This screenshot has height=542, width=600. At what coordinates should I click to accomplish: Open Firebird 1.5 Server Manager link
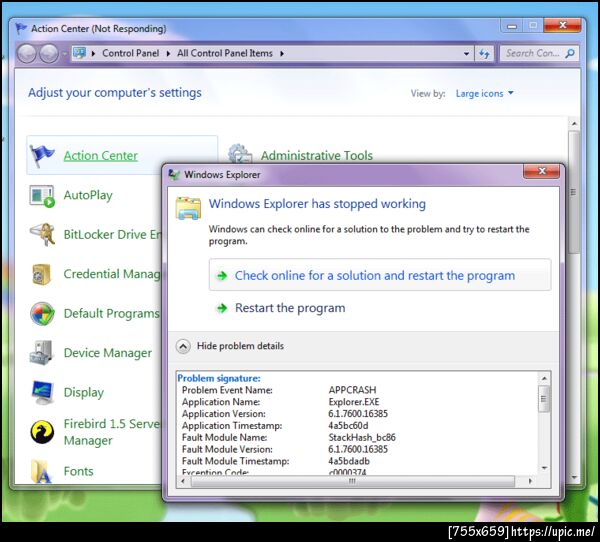(111, 432)
